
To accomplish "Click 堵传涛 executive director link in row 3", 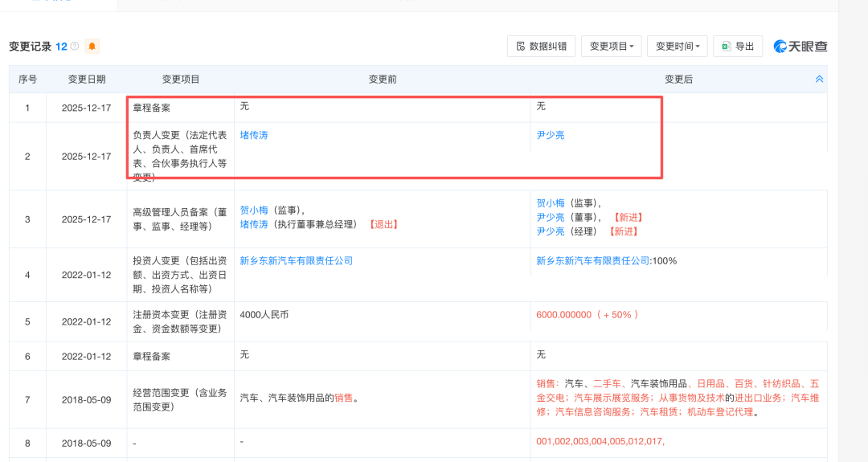I will (254, 224).
